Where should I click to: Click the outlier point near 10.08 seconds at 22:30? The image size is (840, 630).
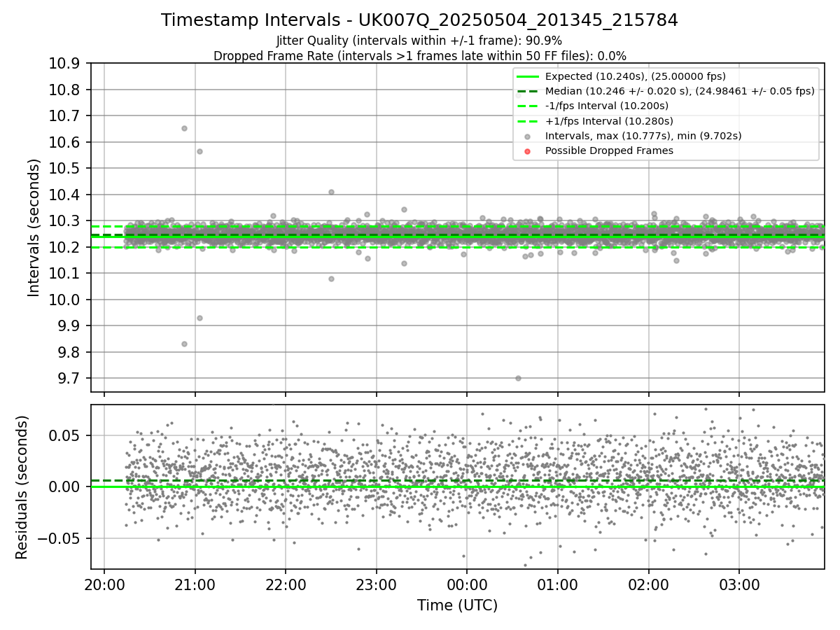(331, 279)
